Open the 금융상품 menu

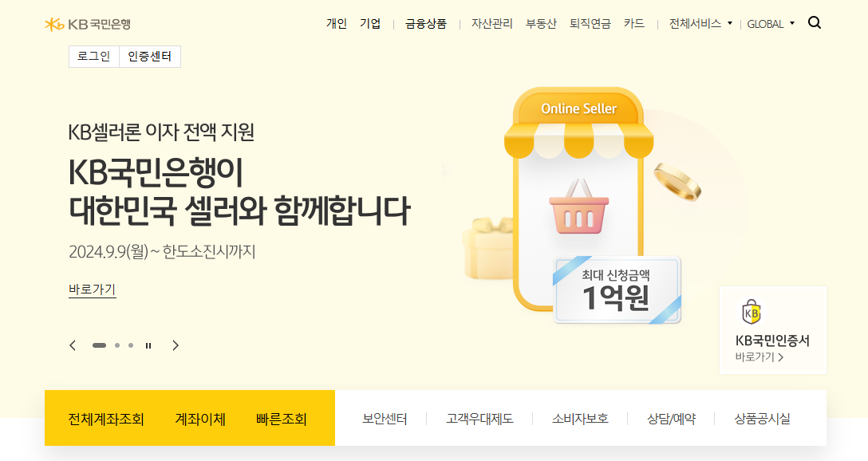(x=426, y=24)
